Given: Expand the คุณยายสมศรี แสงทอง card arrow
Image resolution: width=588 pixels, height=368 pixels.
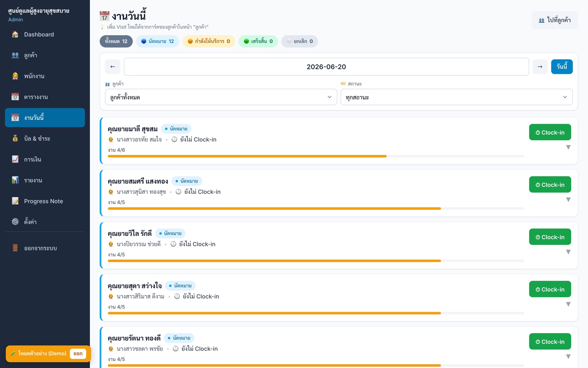Looking at the screenshot, I should 568,199.
